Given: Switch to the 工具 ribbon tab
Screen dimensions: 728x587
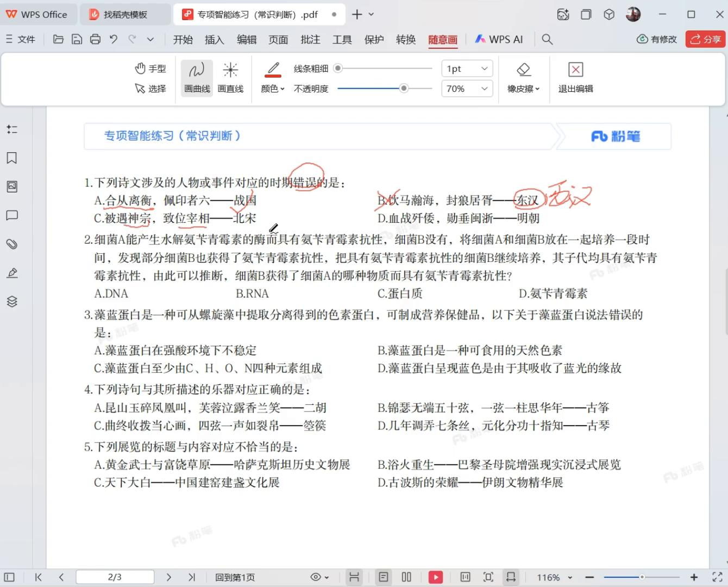Looking at the screenshot, I should pos(342,39).
